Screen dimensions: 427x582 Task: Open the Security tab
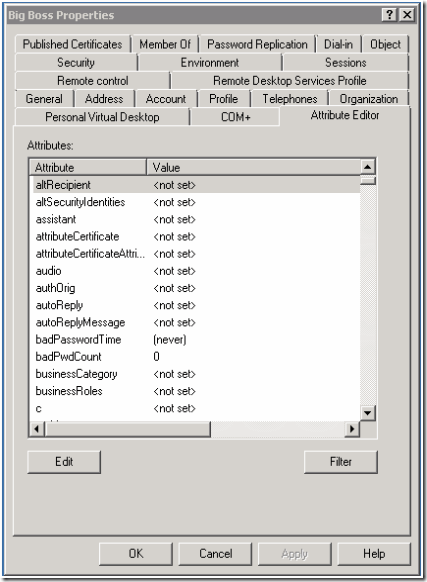76,62
